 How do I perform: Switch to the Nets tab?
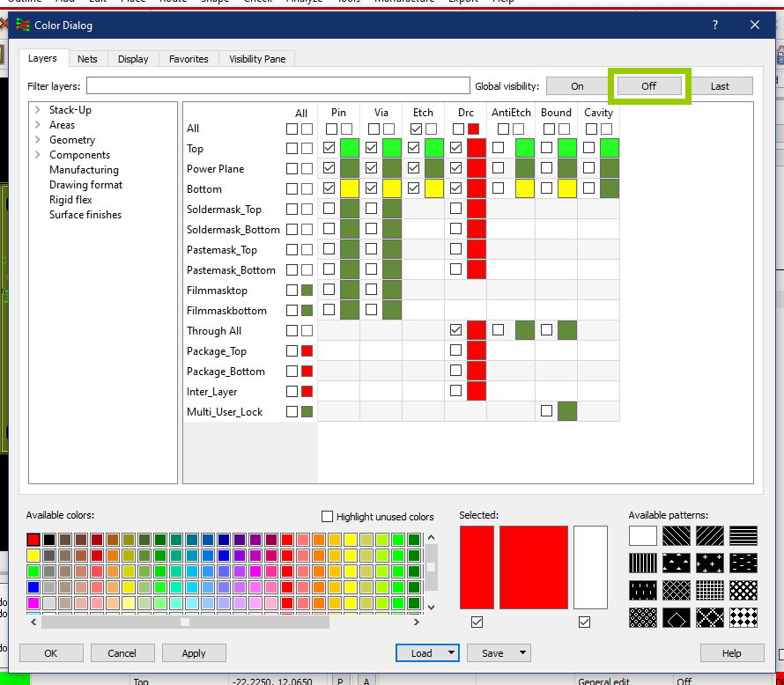[x=87, y=59]
